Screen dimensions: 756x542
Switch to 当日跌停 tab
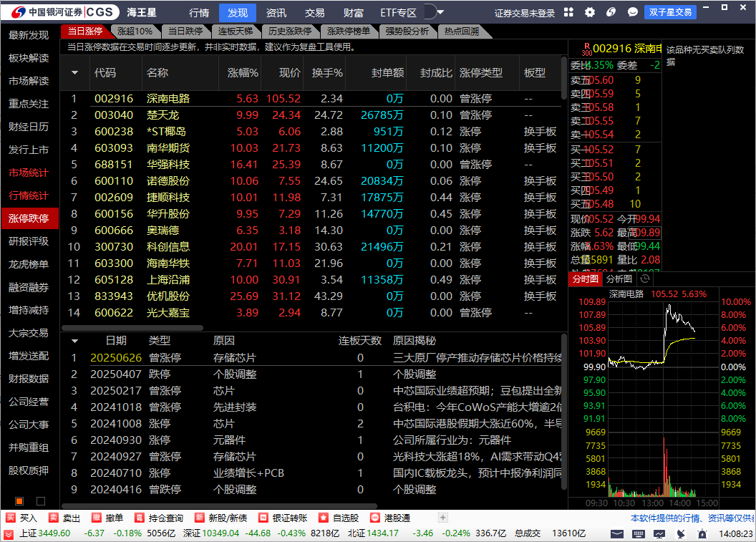[x=185, y=32]
